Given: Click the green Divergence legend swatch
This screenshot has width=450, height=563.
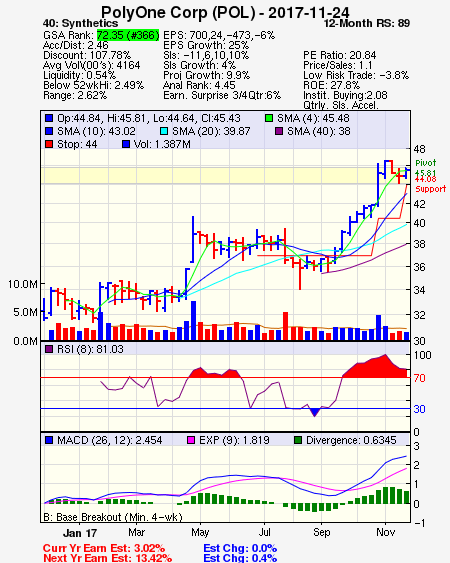Looking at the screenshot, I should click(298, 440).
